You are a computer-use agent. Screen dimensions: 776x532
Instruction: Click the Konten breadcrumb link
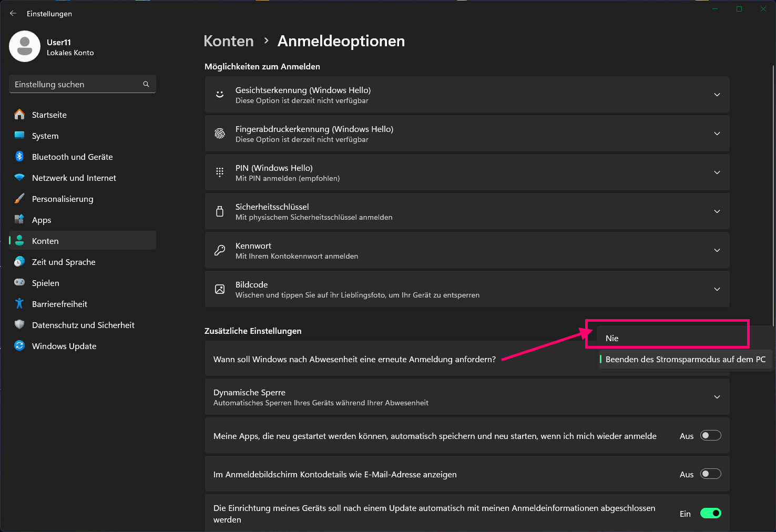tap(229, 41)
